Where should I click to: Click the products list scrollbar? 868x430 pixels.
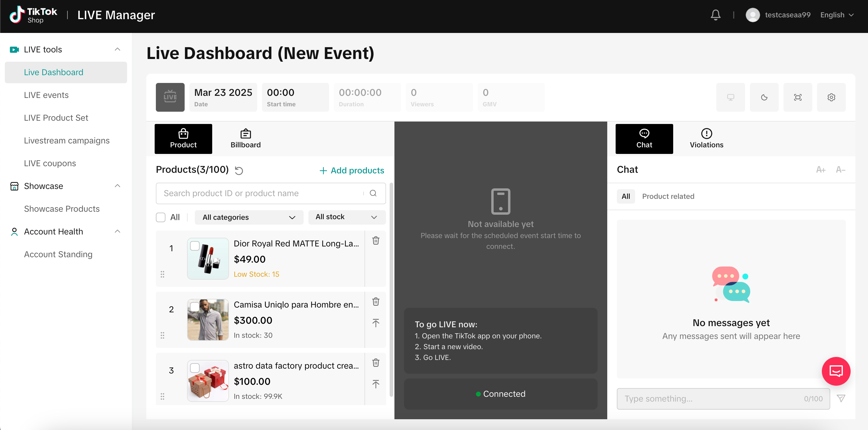point(391,290)
